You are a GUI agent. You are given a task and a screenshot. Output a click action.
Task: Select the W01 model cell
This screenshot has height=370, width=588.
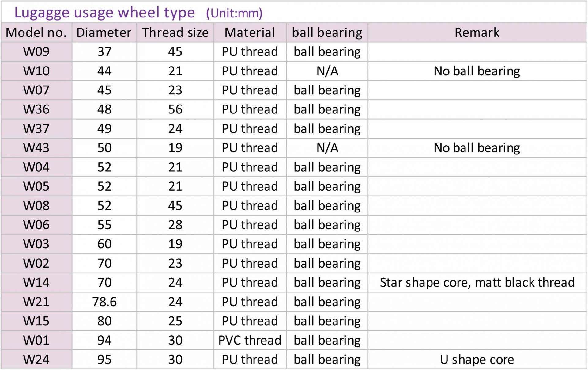[x=36, y=340]
